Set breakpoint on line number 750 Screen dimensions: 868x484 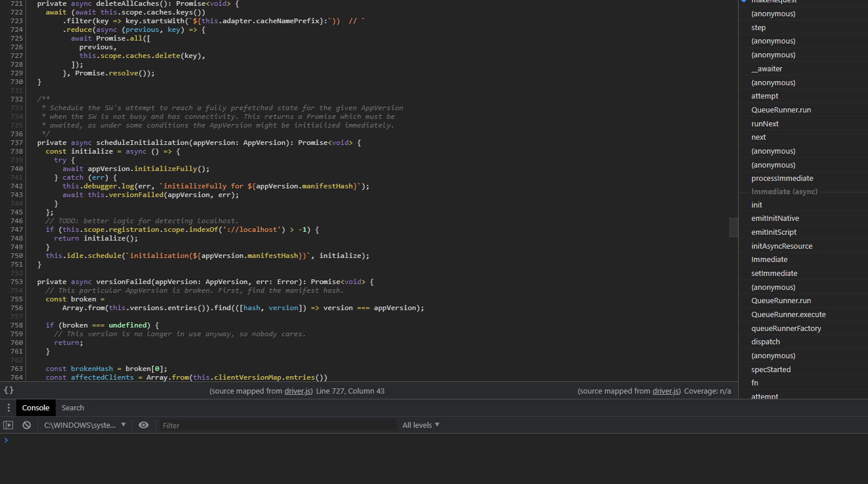point(16,256)
